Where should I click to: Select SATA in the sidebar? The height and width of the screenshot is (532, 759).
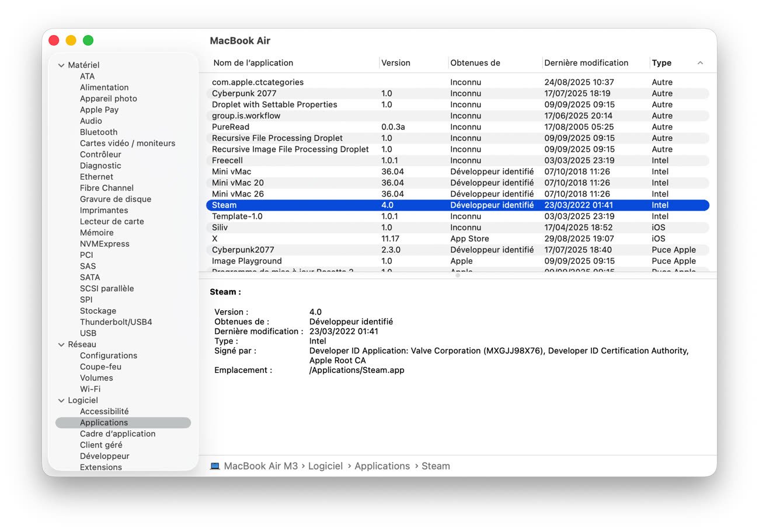pos(90,277)
